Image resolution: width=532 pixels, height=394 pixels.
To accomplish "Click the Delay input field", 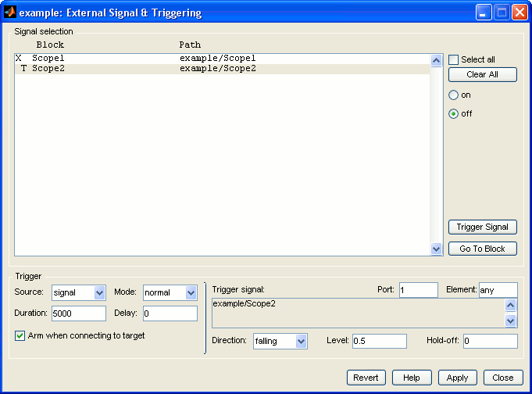I will click(170, 313).
